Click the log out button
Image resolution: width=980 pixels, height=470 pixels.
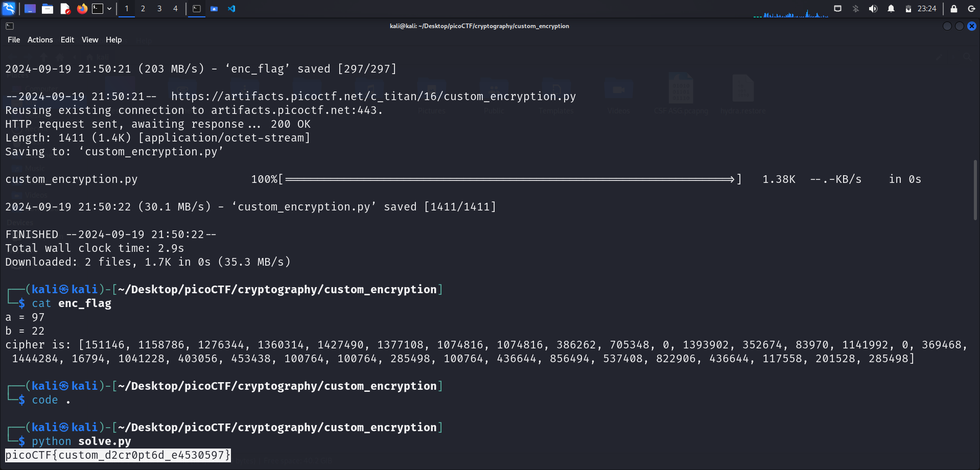971,9
